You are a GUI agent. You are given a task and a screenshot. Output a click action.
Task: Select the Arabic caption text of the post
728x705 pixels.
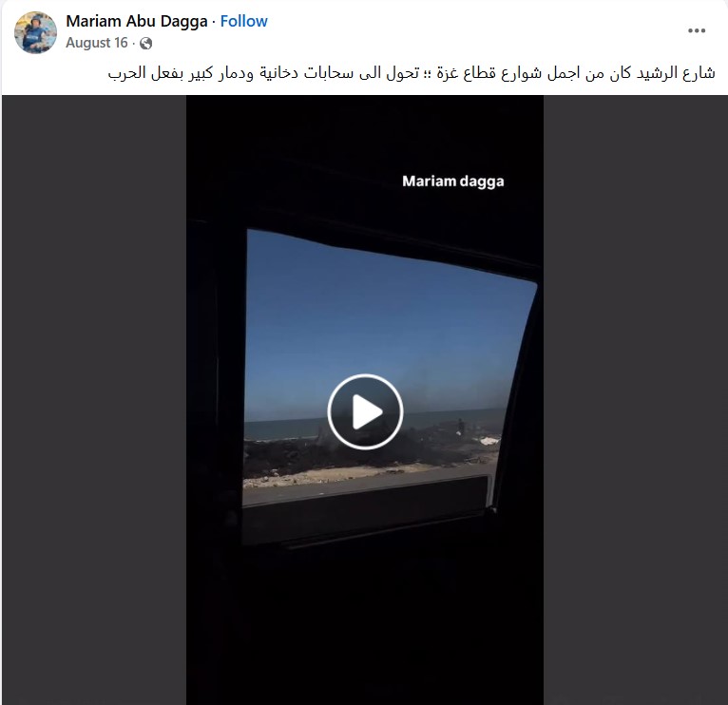(412, 73)
